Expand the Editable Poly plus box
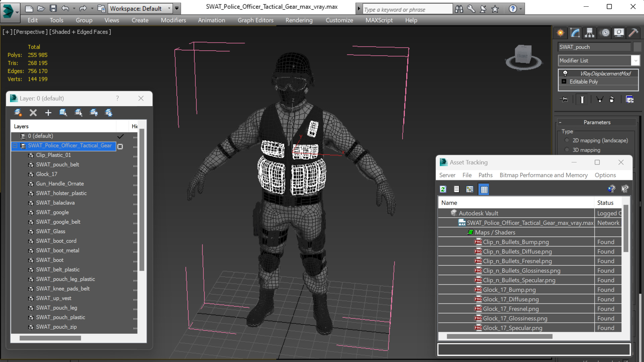The image size is (644, 362). click(x=564, y=81)
